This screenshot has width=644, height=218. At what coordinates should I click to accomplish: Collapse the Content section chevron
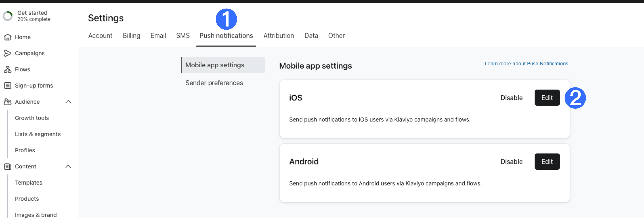tap(68, 167)
